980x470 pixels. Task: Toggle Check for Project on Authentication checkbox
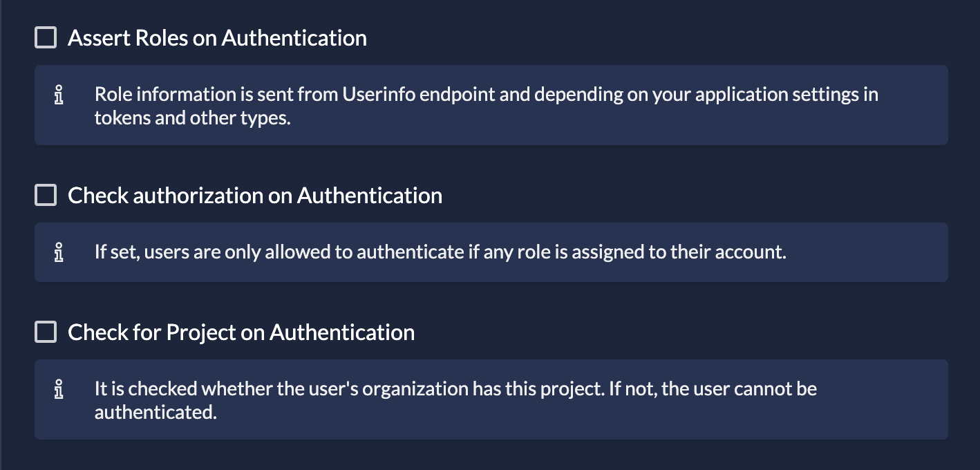point(46,332)
